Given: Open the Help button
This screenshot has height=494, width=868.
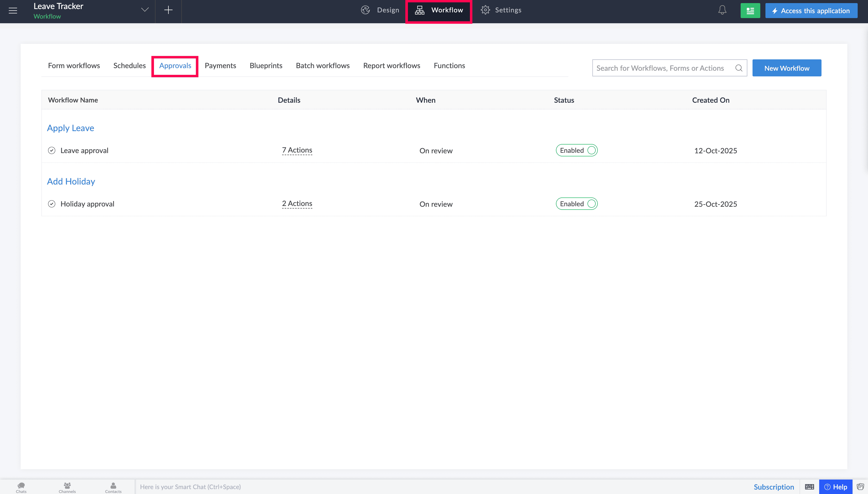Looking at the screenshot, I should coord(836,487).
